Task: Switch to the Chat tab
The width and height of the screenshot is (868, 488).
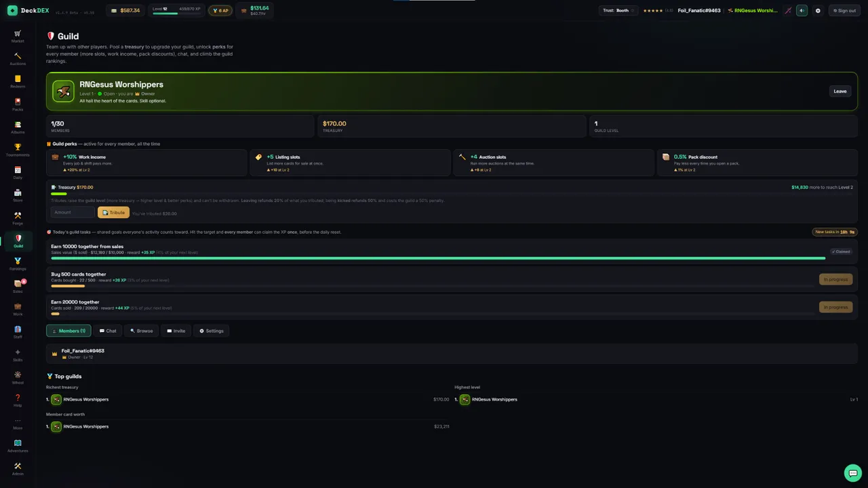Action: coord(108,331)
